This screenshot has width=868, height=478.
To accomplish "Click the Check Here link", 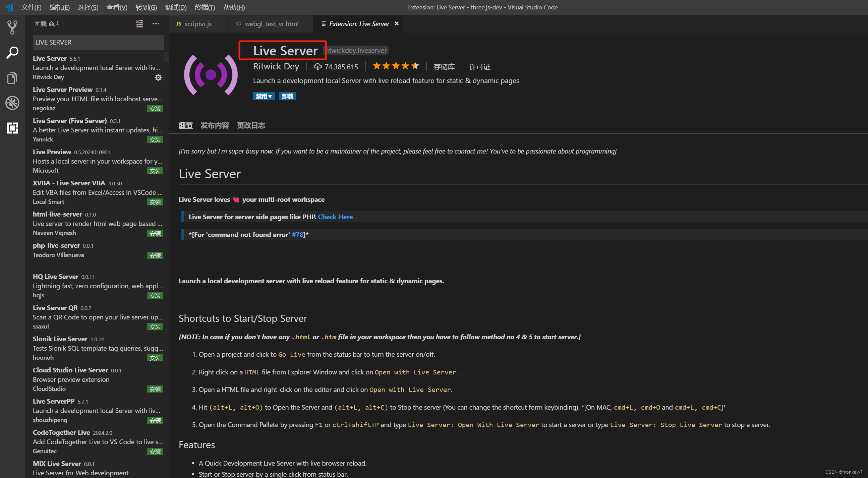I will coord(335,217).
